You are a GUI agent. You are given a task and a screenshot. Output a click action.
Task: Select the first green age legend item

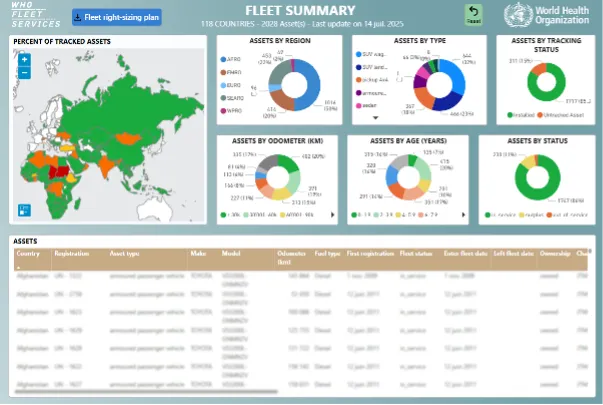click(x=361, y=215)
